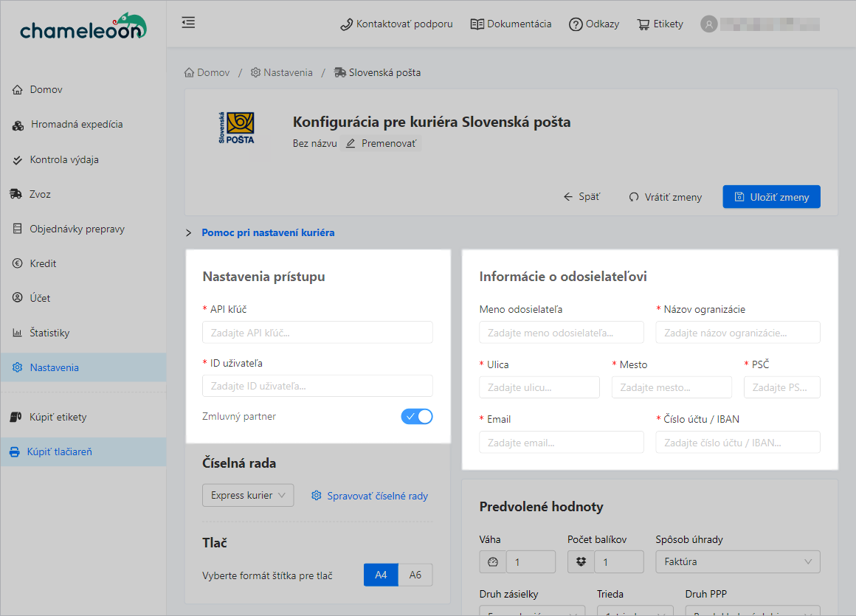856x616 pixels.
Task: Open the Spôsob úhrady Faktúra dropdown
Action: (x=737, y=562)
